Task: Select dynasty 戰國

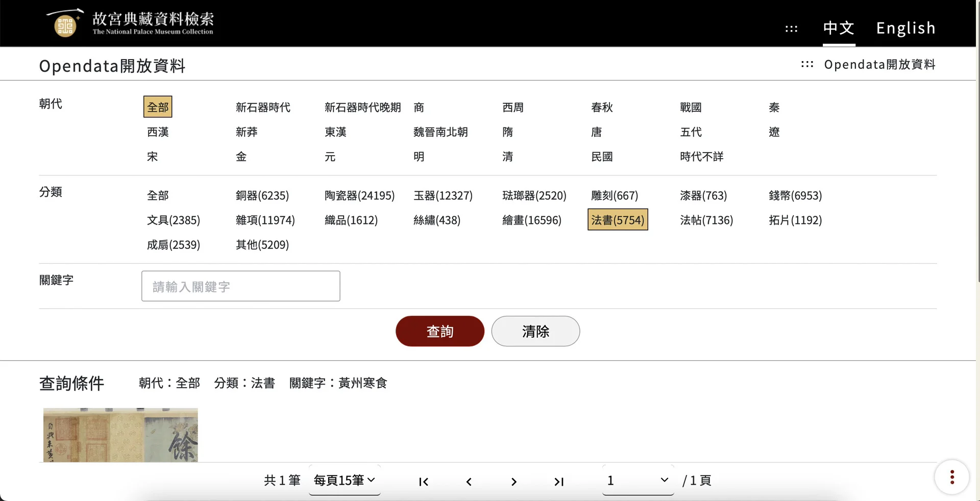Action: (691, 107)
